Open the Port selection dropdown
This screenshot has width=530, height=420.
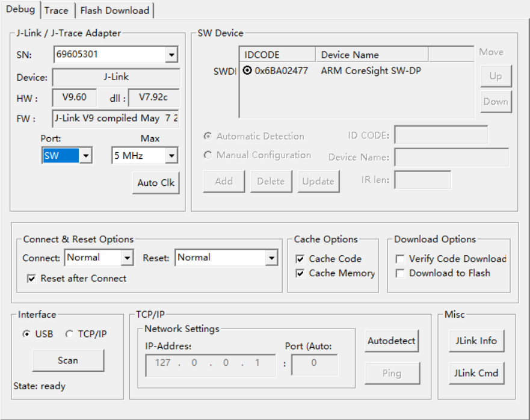(86, 156)
